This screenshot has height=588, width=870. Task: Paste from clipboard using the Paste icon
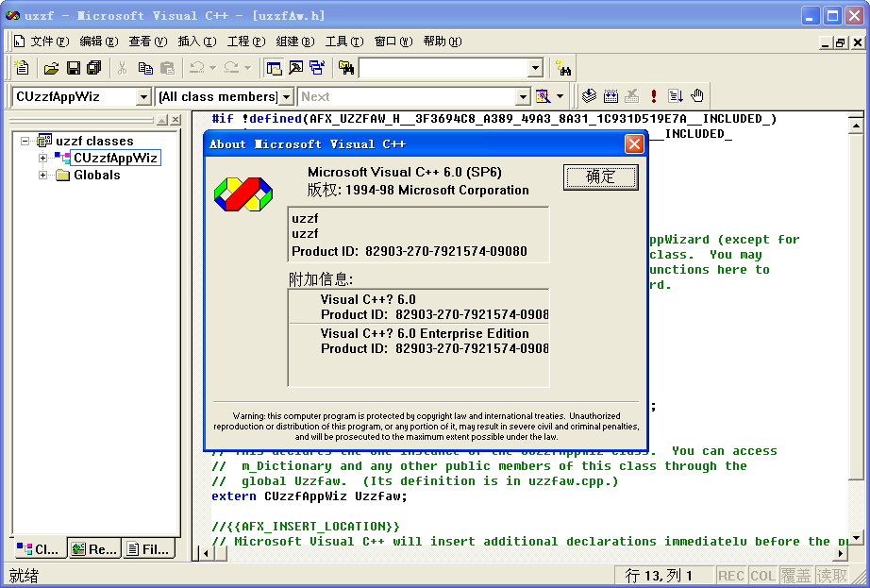(x=167, y=68)
